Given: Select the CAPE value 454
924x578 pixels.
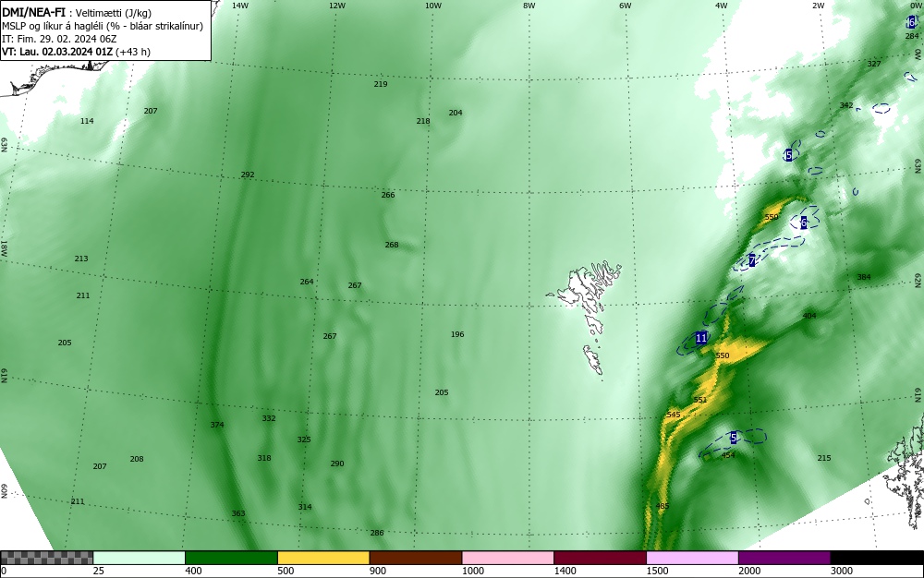Looking at the screenshot, I should coord(728,455).
